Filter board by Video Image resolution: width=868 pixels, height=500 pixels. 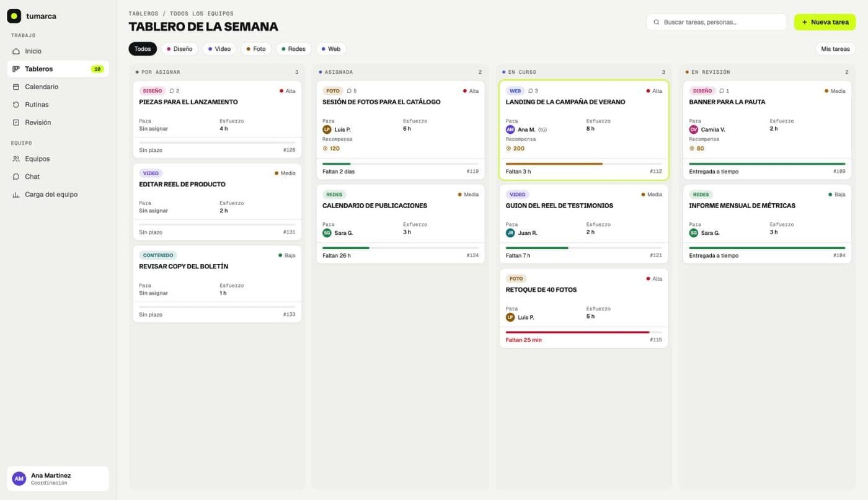click(219, 49)
